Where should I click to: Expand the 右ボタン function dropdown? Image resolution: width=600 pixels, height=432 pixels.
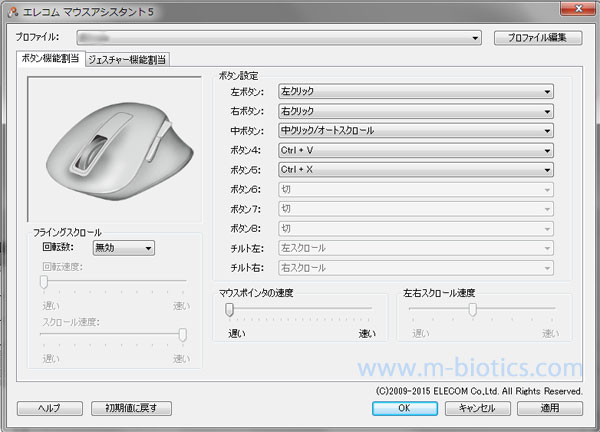click(415, 110)
